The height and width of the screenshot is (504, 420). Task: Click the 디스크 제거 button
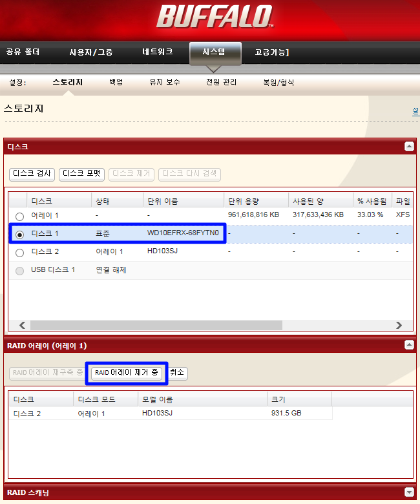(x=131, y=174)
